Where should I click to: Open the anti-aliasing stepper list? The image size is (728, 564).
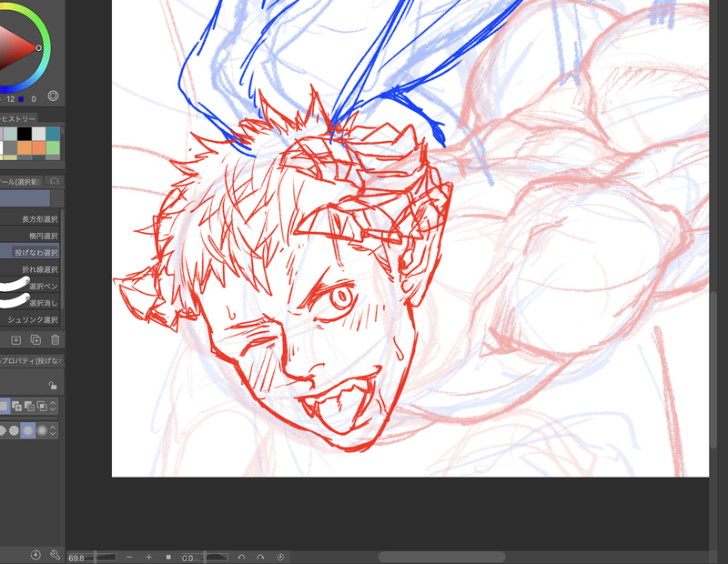click(53, 430)
